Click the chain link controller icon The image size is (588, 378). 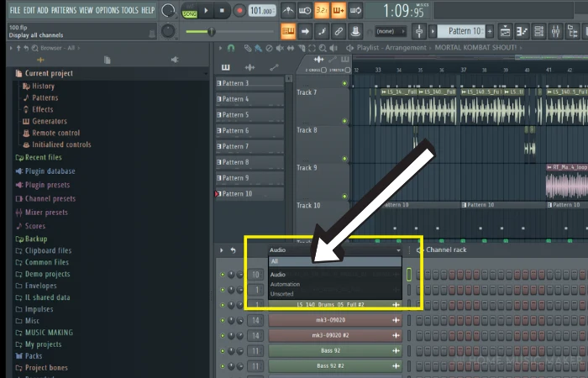(339, 32)
